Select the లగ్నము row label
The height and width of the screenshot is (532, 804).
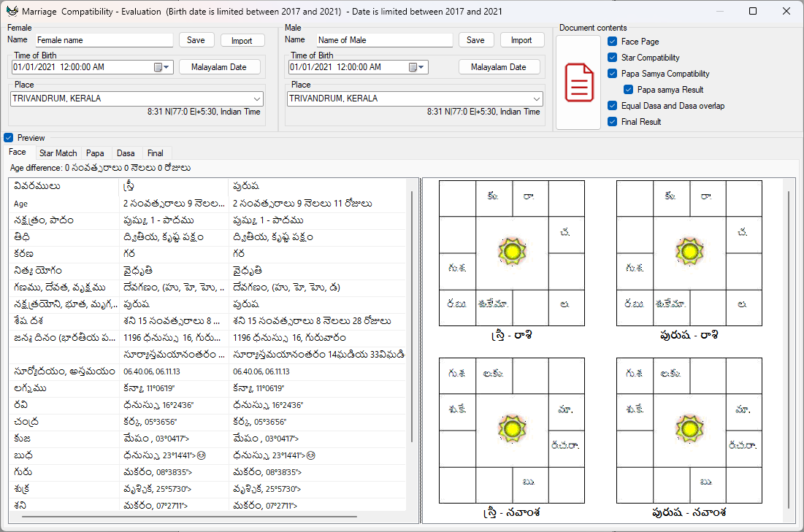[x=30, y=388]
